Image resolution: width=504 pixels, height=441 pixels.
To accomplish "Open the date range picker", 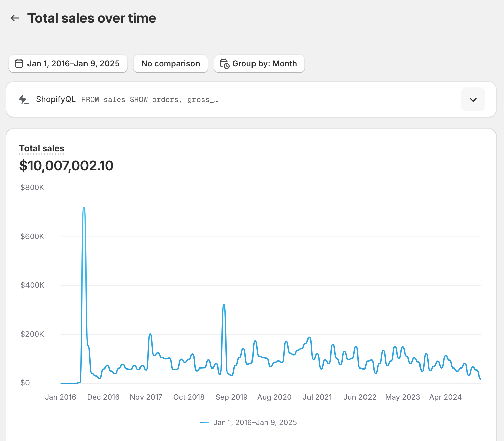I will point(68,63).
